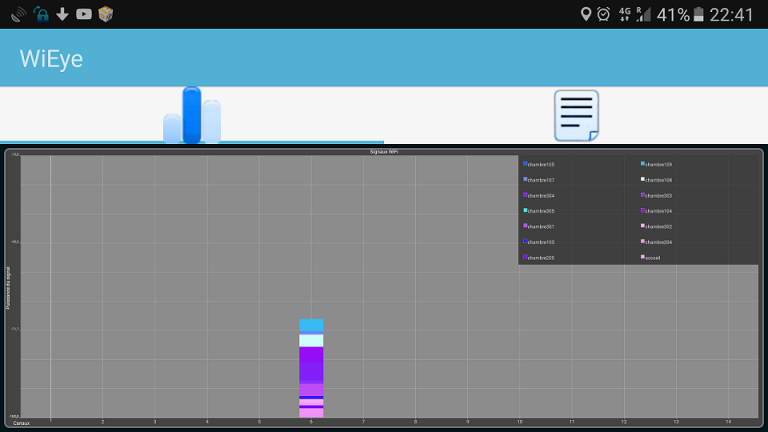Tap the alarm clock status icon
Screen dimensions: 768x432
(x=603, y=14)
